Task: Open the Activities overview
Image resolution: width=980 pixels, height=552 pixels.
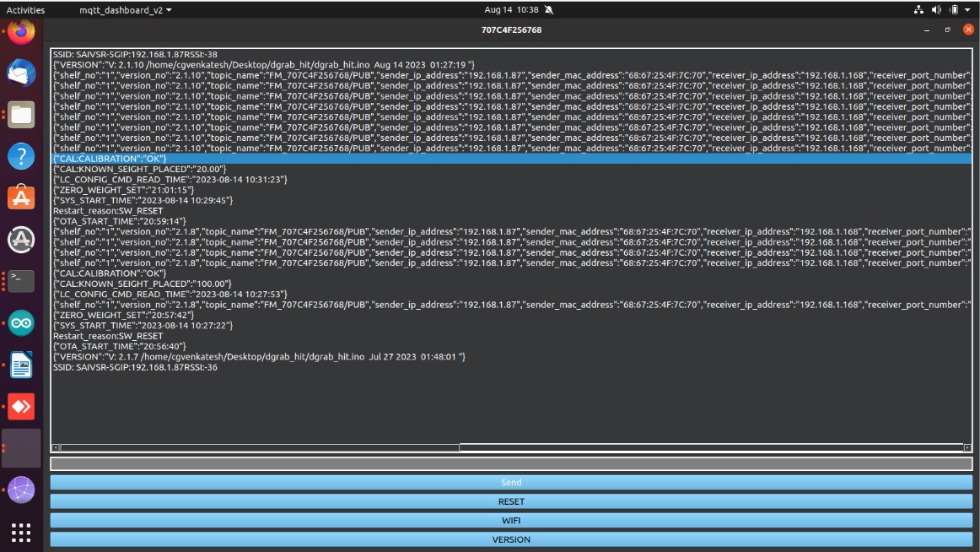Action: (25, 10)
